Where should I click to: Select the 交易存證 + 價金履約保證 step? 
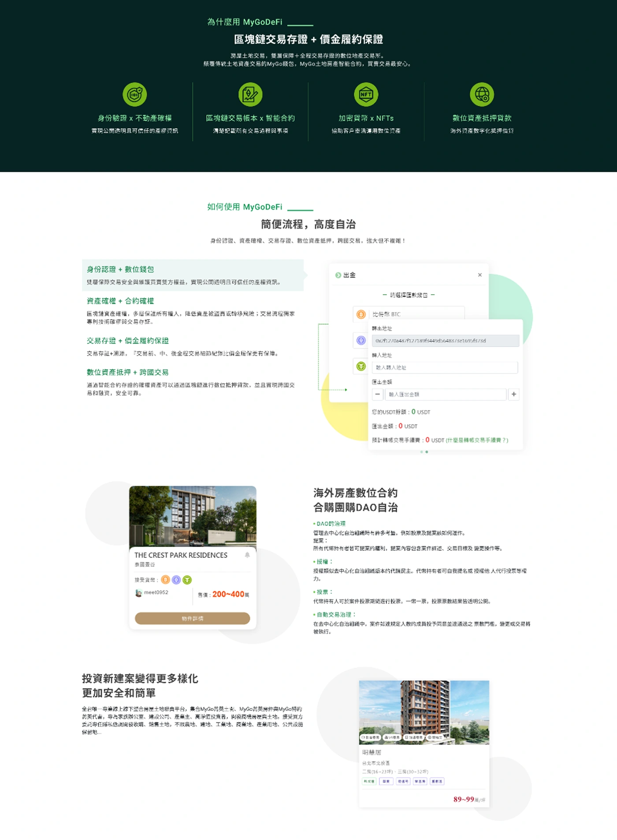(x=193, y=346)
